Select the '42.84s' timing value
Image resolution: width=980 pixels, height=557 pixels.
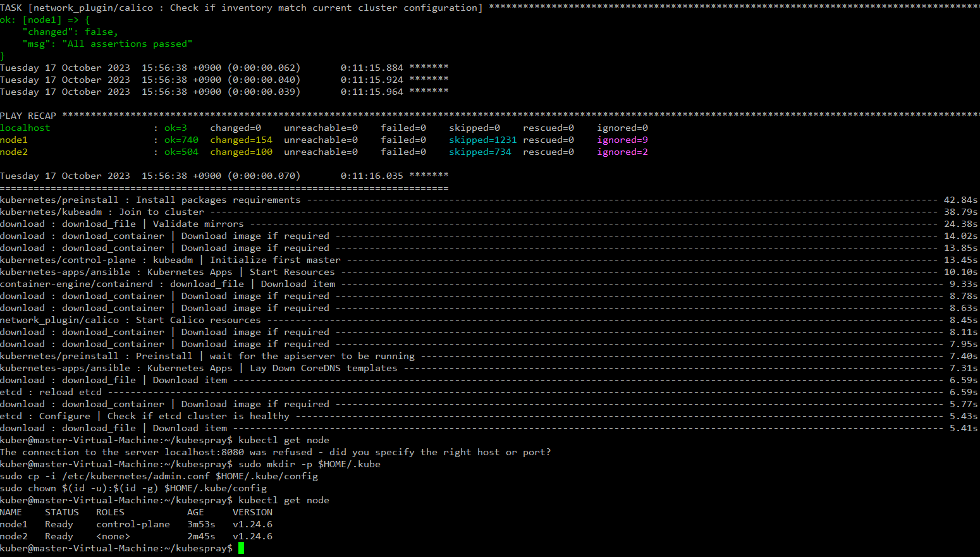tap(961, 200)
